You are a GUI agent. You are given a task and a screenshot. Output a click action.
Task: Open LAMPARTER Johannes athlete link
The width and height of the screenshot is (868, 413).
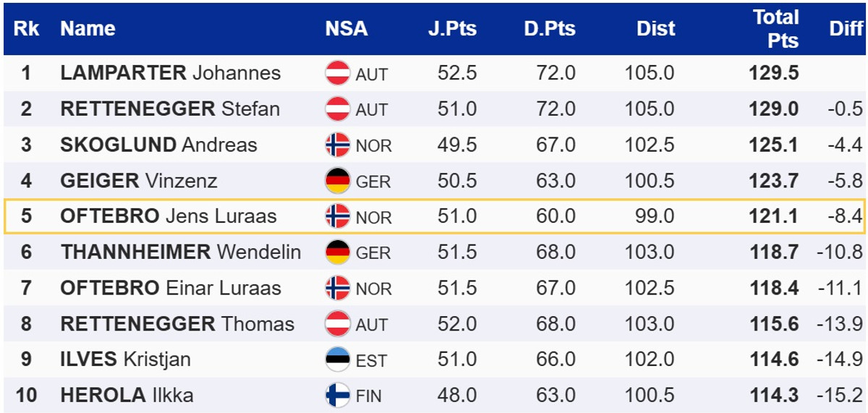[x=170, y=73]
